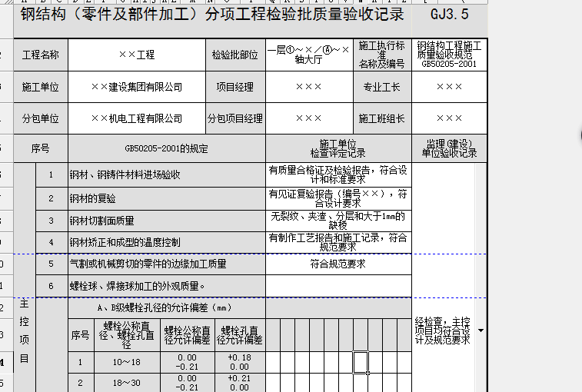Click the ××× value next to 项目经理

pyautogui.click(x=308, y=88)
